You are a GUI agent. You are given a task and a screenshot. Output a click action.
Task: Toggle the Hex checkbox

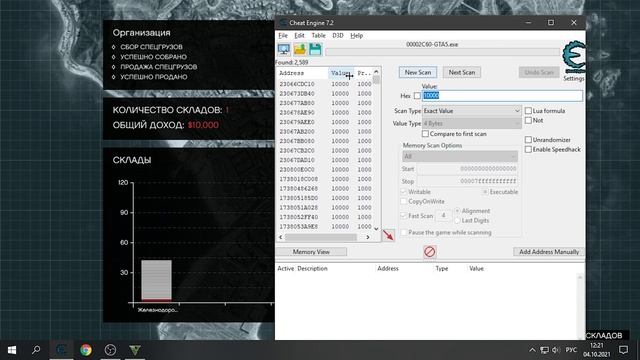417,96
